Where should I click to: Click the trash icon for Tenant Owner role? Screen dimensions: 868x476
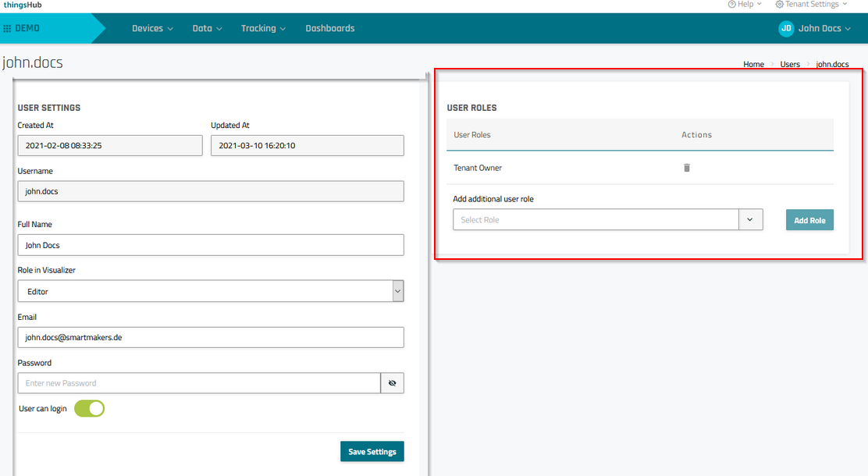point(687,168)
